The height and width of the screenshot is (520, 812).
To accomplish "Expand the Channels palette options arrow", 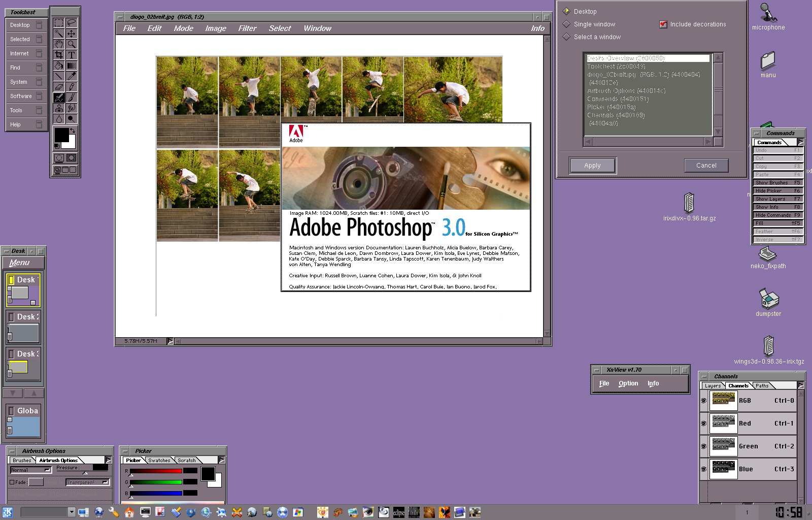I will pos(800,385).
